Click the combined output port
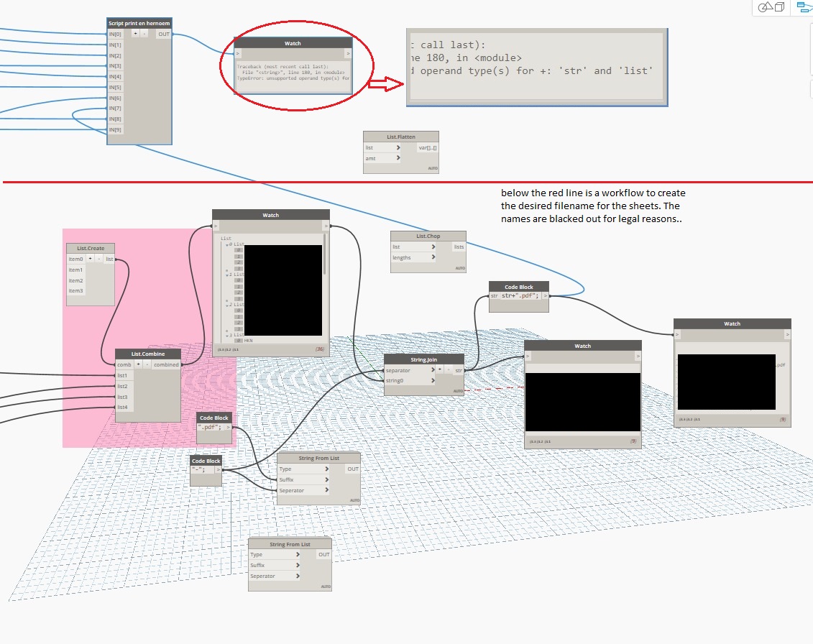The height and width of the screenshot is (644, 813). (166, 364)
